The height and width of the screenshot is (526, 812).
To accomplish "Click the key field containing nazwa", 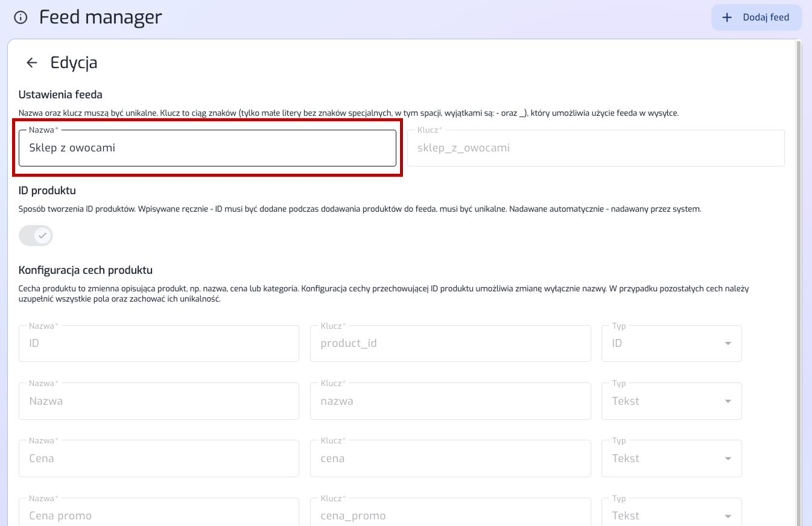I will [450, 401].
